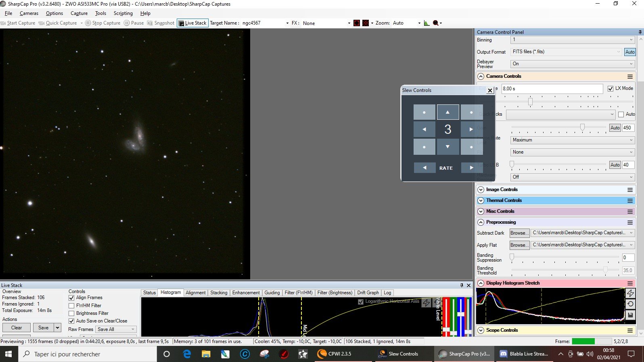Toggle the LX Mode checkbox
Viewport: 644px width, 362px height.
point(611,88)
